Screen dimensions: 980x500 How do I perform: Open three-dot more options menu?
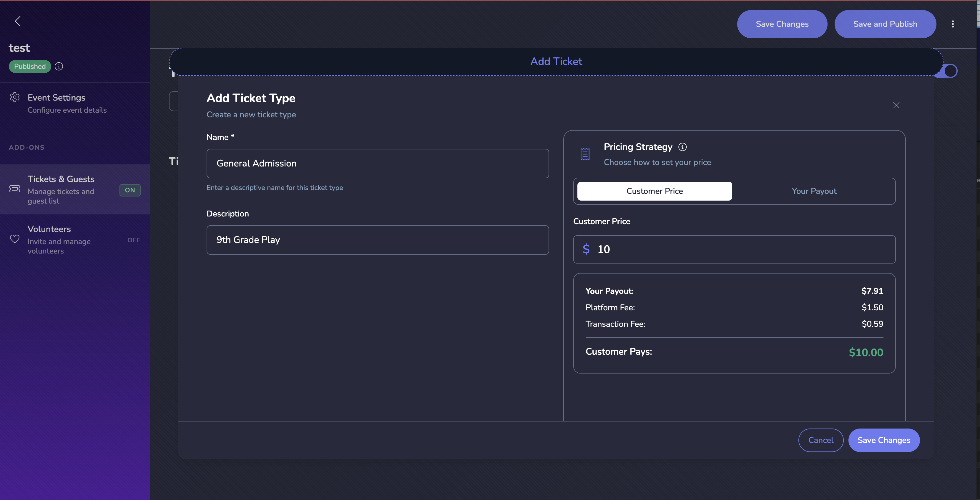(x=952, y=24)
